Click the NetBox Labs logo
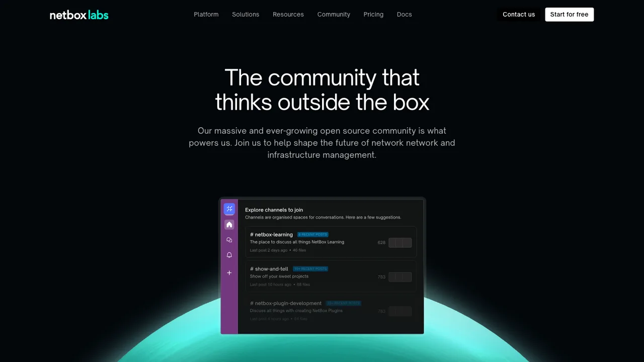Image resolution: width=644 pixels, height=362 pixels. pyautogui.click(x=79, y=15)
